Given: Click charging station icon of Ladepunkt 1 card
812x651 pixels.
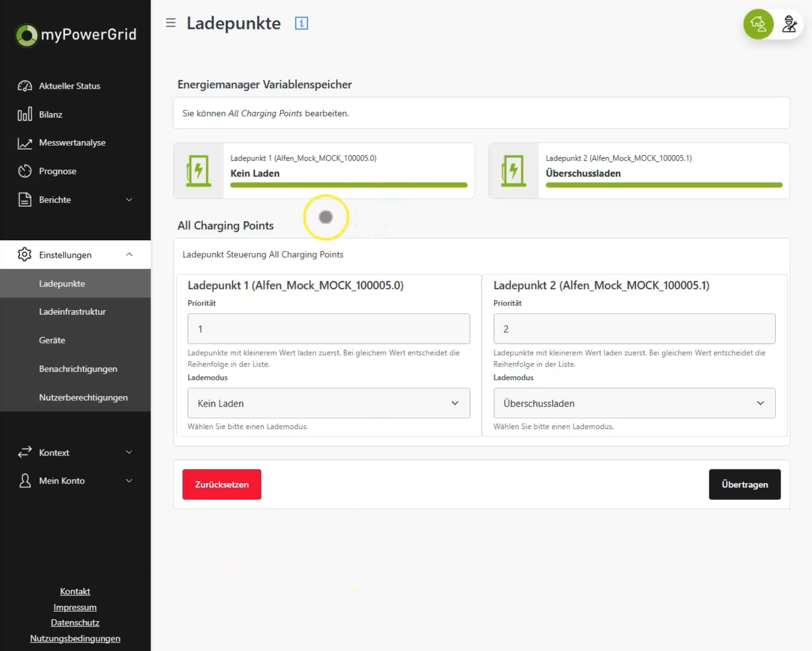Looking at the screenshot, I should click(x=199, y=170).
